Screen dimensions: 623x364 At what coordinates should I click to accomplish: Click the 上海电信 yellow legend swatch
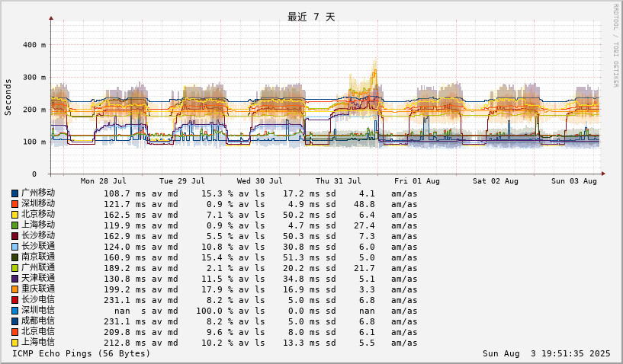tap(14, 343)
